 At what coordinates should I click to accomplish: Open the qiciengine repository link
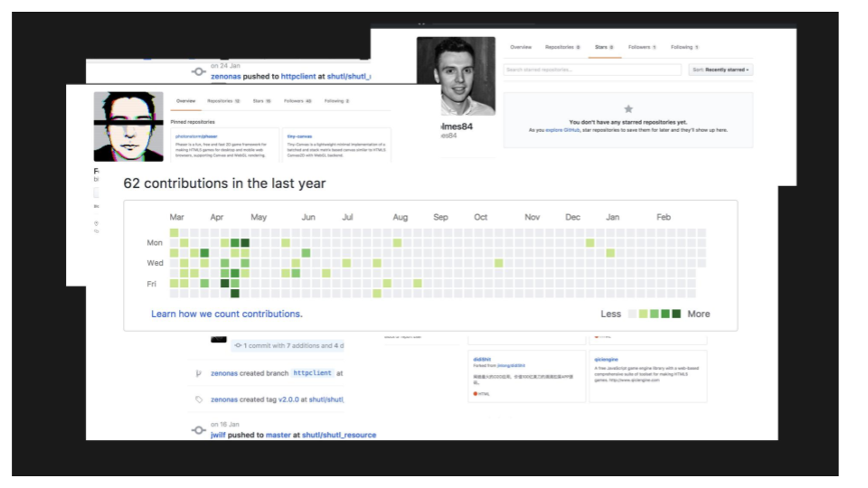tap(606, 360)
